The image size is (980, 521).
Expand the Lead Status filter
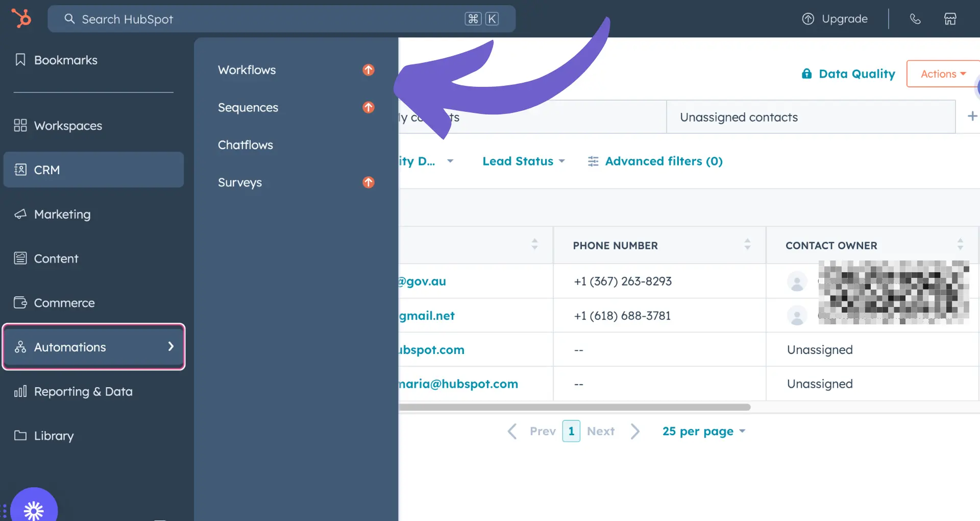(x=524, y=161)
